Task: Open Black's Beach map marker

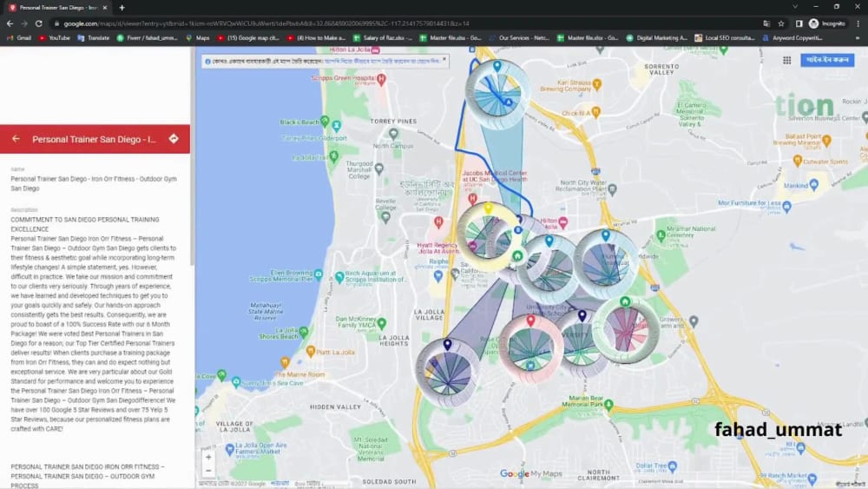Action: click(325, 121)
